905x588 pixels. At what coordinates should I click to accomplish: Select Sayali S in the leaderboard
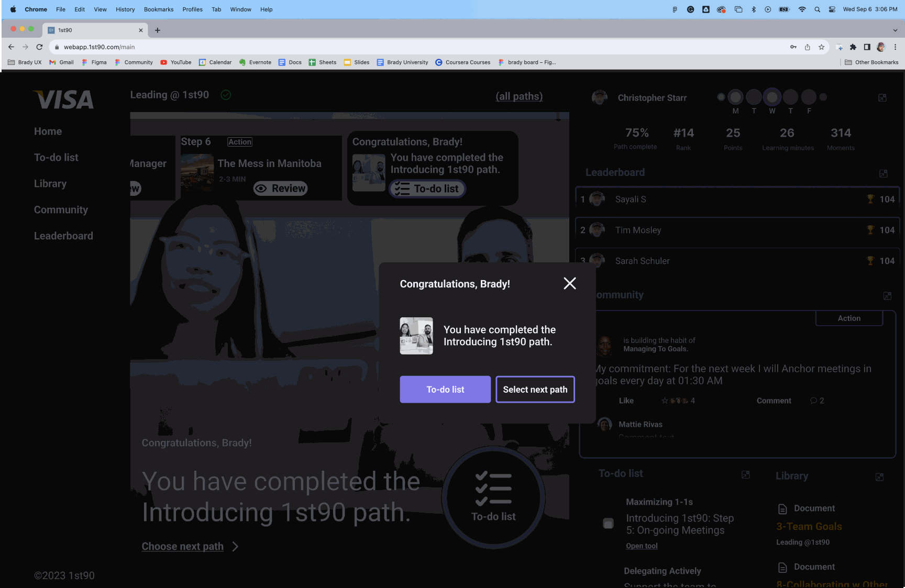tap(737, 199)
